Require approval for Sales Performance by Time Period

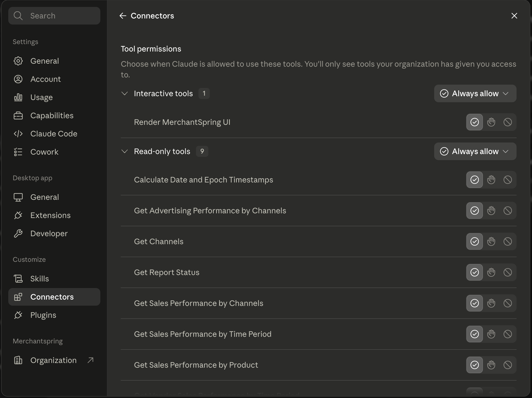pos(491,334)
